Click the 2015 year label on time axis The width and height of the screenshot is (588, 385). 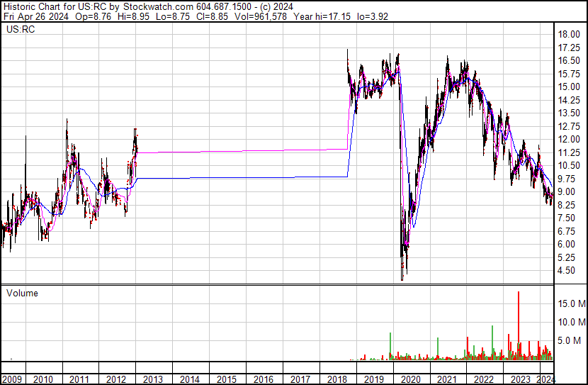[227, 379]
